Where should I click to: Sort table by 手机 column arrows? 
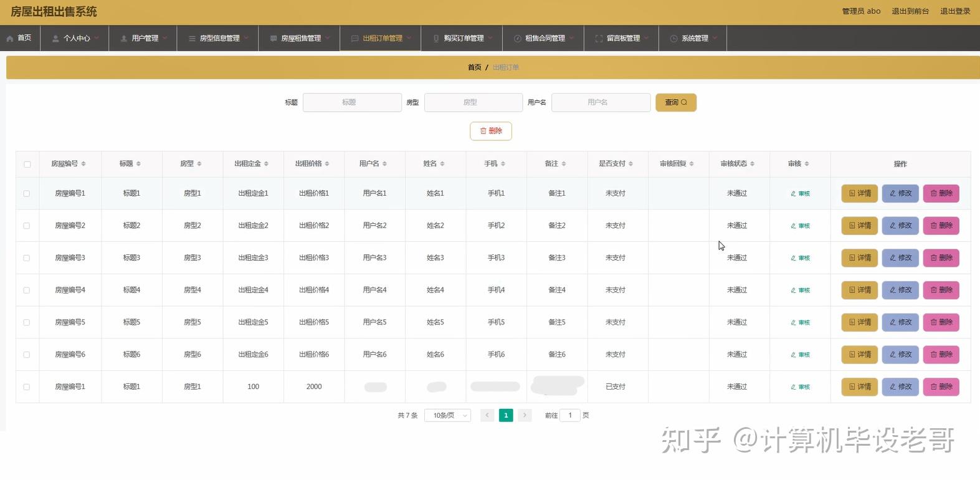pos(503,164)
